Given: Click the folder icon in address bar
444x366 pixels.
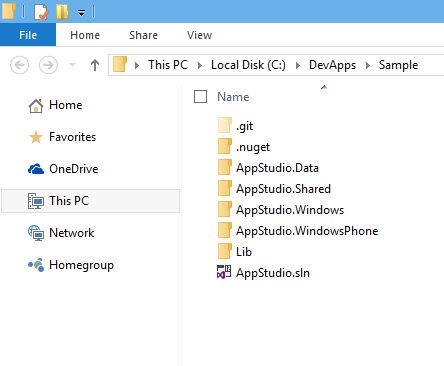Looking at the screenshot, I should point(120,64).
